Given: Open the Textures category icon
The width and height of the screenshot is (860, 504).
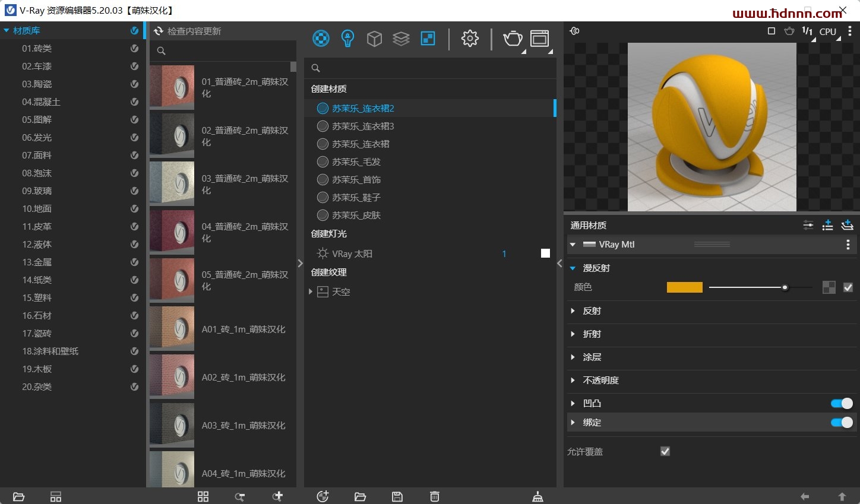Looking at the screenshot, I should click(428, 39).
